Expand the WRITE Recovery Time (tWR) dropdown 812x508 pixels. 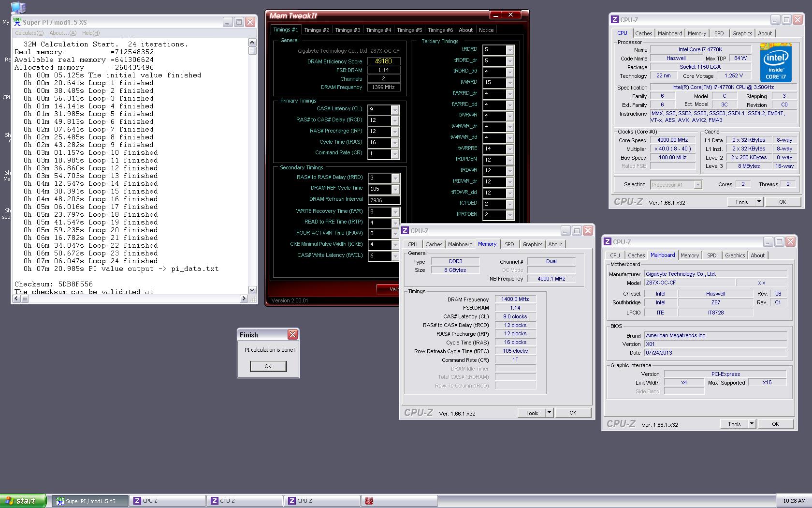pyautogui.click(x=395, y=212)
